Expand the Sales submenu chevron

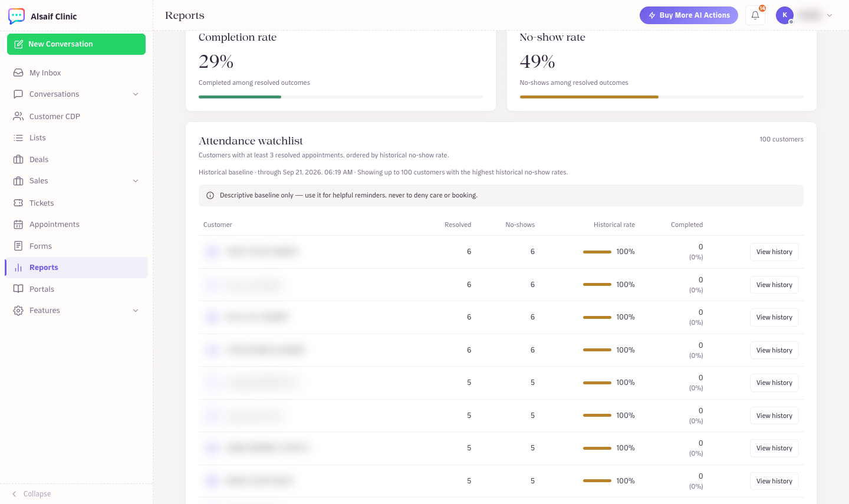(136, 181)
